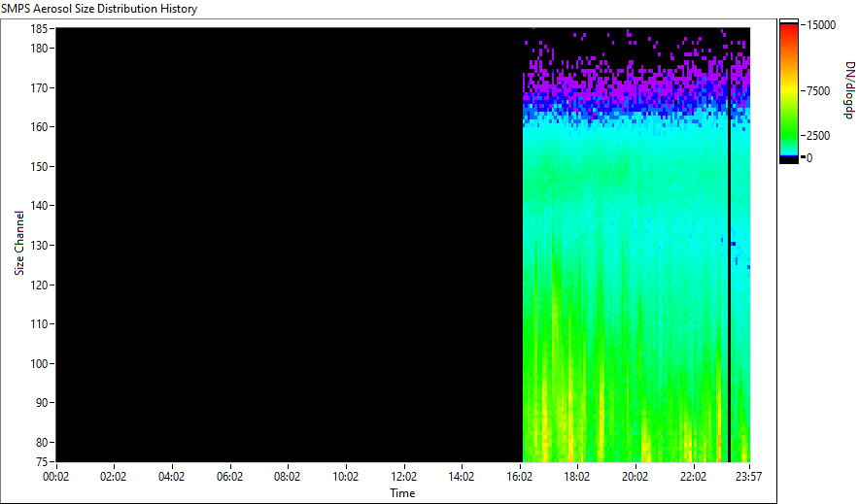This screenshot has width=859, height=504.
Task: Click the 160 y-axis tick label
Action: (39, 126)
